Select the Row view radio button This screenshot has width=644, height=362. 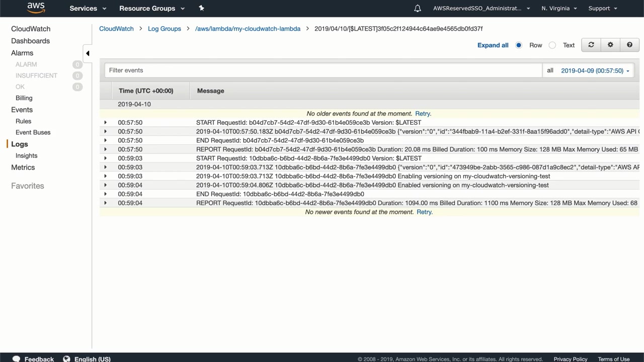coord(519,45)
